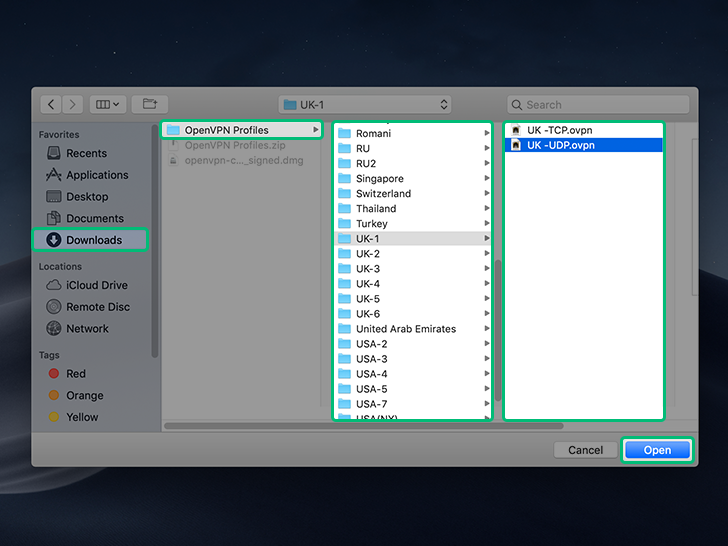728x546 pixels.
Task: Select the openvpn-c..._signed.dmg file
Action: [x=244, y=161]
